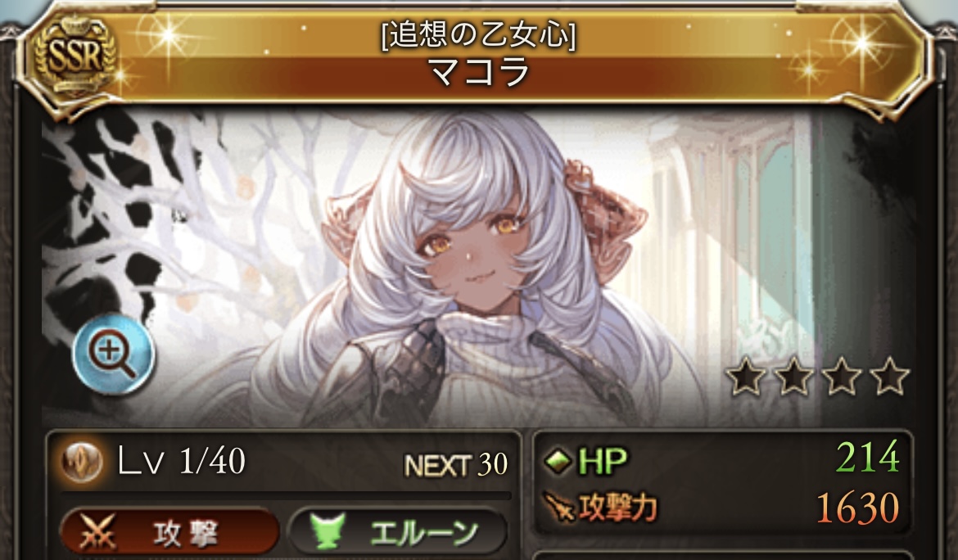Open the character portrait artwork
Viewport: 958px width, 560px height.
click(479, 269)
